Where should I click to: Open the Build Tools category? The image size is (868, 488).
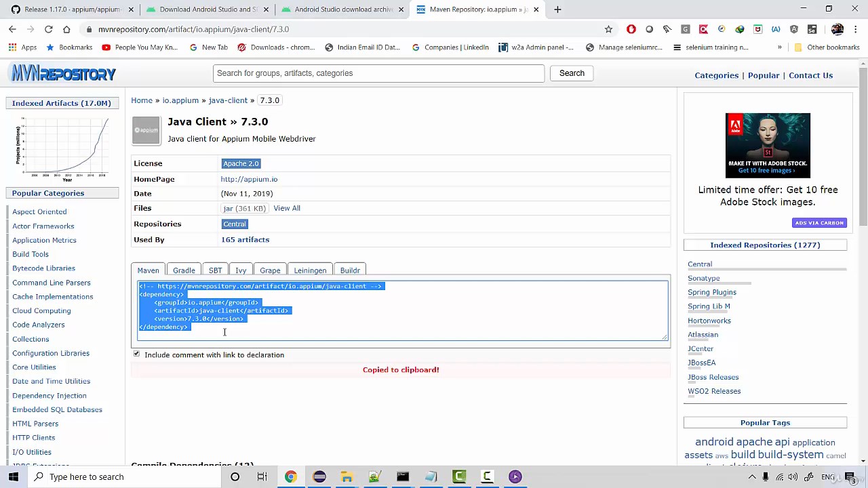pyautogui.click(x=31, y=254)
